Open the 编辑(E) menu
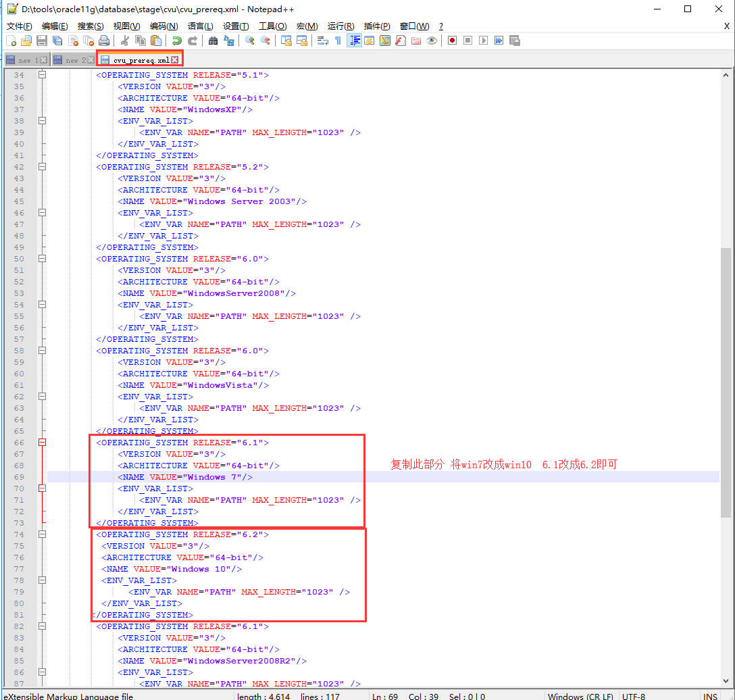The width and height of the screenshot is (735, 700). [x=55, y=26]
